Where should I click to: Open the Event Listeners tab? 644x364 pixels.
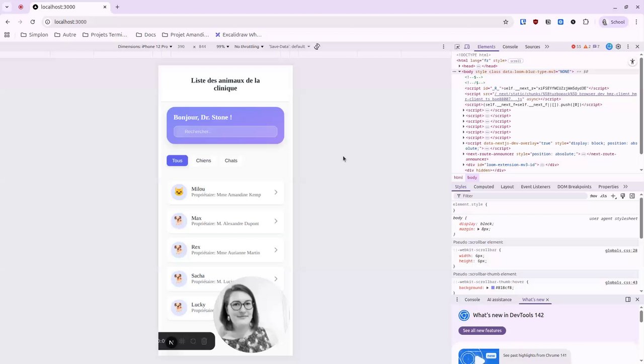tap(535, 187)
